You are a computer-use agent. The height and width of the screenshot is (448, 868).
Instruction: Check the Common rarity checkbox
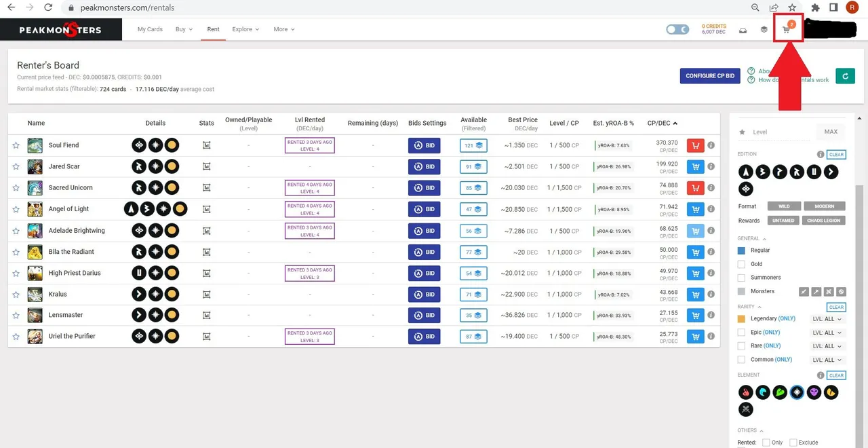741,360
